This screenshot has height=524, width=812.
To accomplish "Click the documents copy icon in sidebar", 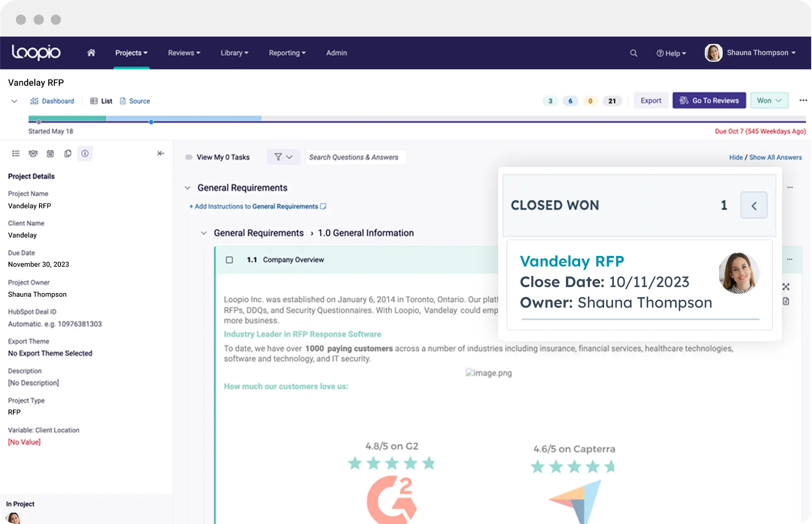I will [68, 154].
